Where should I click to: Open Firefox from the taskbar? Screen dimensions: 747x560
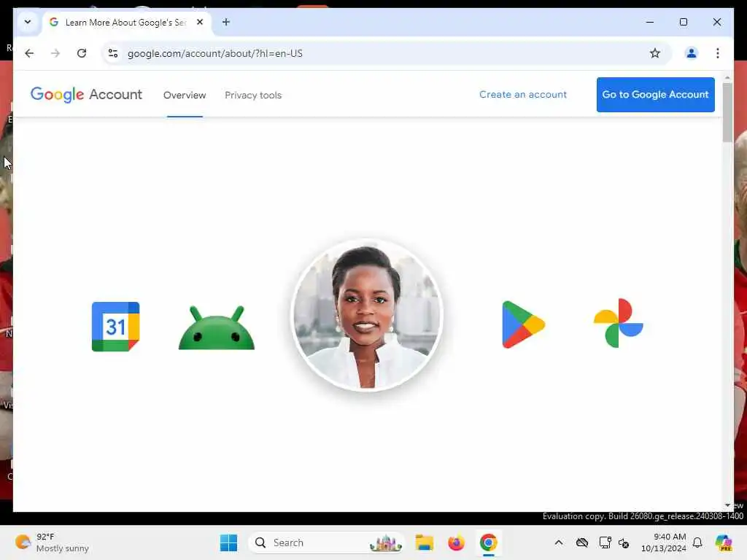[456, 542]
